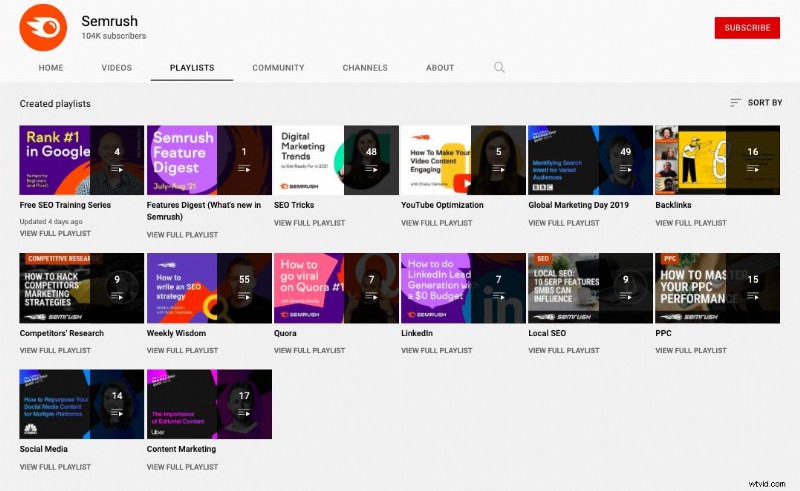
Task: Go to the ABOUT tab
Action: tap(440, 67)
